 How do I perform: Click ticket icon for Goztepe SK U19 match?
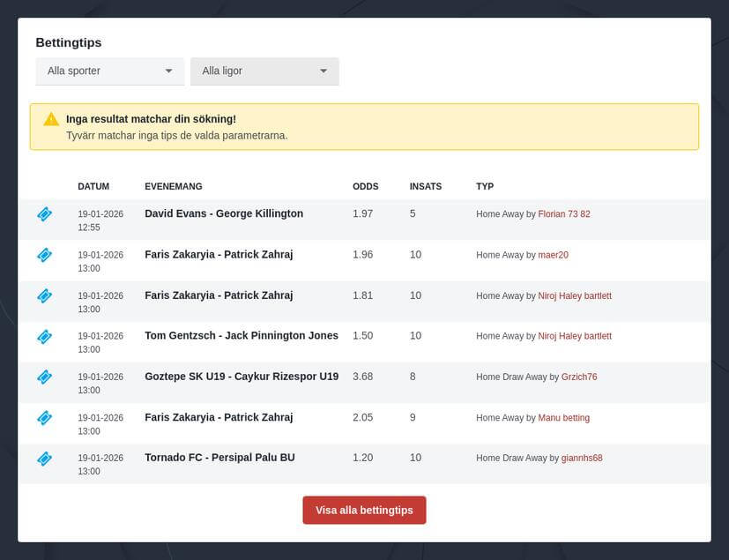[44, 377]
